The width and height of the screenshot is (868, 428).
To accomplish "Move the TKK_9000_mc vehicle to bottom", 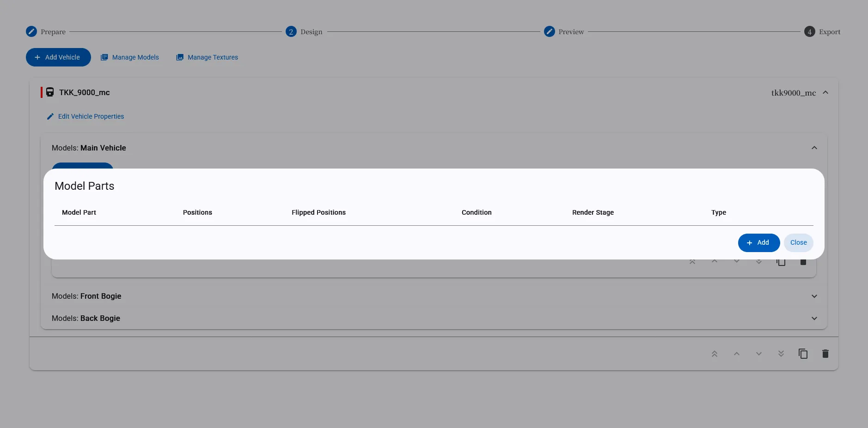I will point(781,354).
